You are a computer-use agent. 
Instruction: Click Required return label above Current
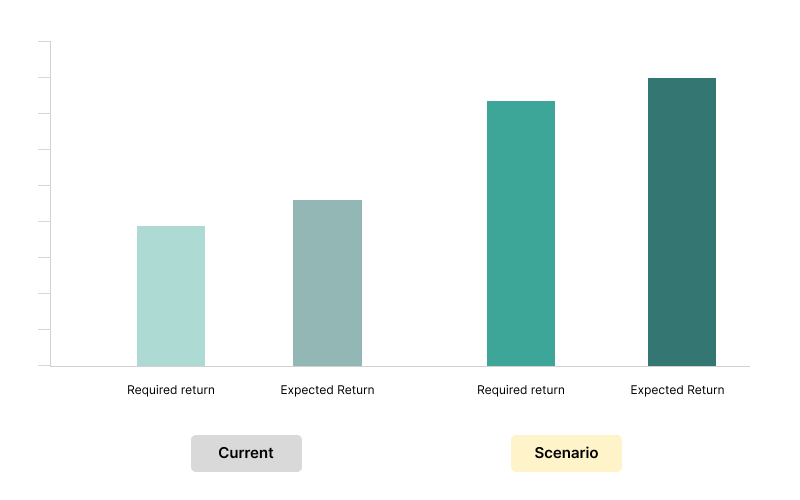[x=171, y=390]
